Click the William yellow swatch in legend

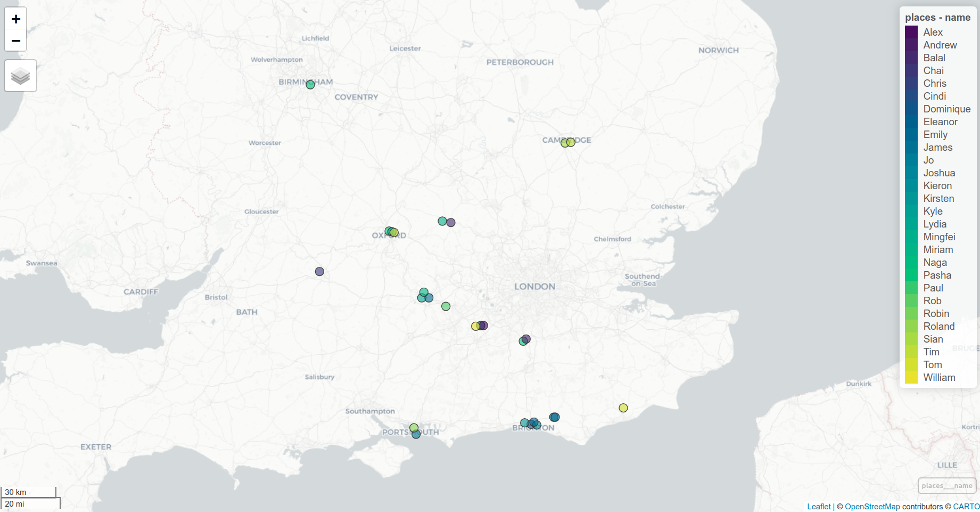[x=911, y=378]
